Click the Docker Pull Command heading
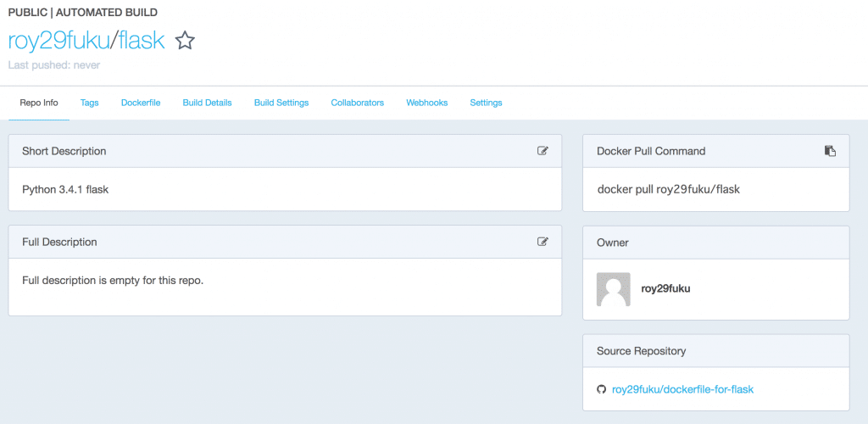 click(x=651, y=151)
